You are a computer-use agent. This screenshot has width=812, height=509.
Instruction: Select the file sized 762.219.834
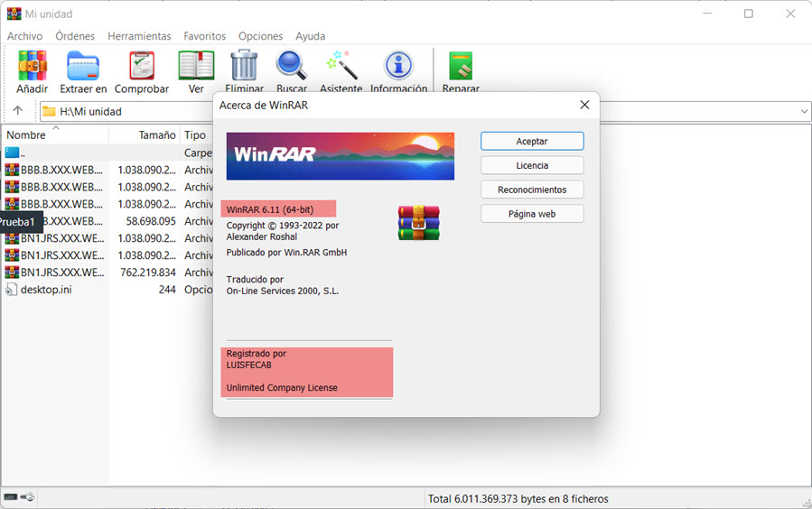click(x=148, y=273)
